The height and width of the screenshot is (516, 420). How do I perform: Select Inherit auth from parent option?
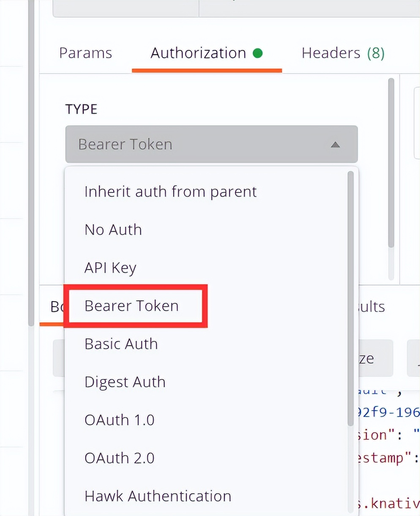click(x=170, y=192)
